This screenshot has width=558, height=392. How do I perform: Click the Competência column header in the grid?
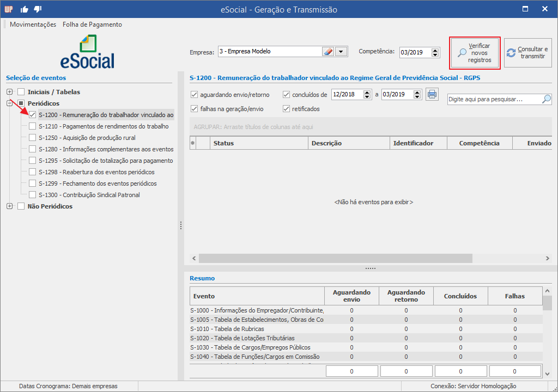pyautogui.click(x=480, y=143)
